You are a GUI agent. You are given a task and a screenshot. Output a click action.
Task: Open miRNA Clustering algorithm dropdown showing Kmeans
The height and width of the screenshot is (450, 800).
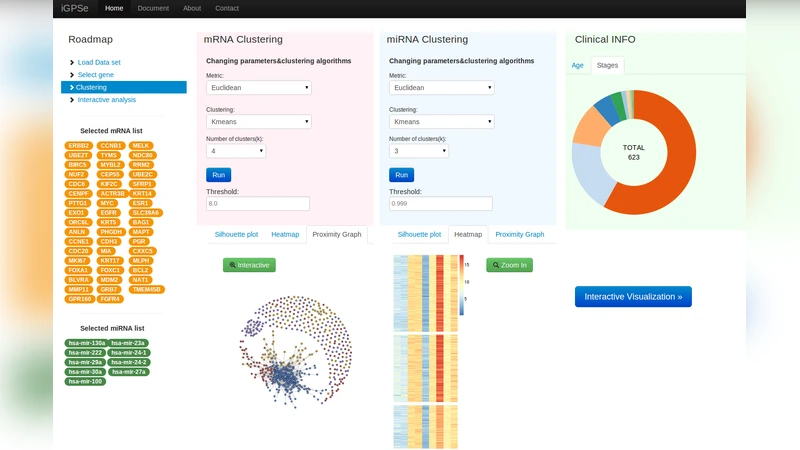click(442, 122)
